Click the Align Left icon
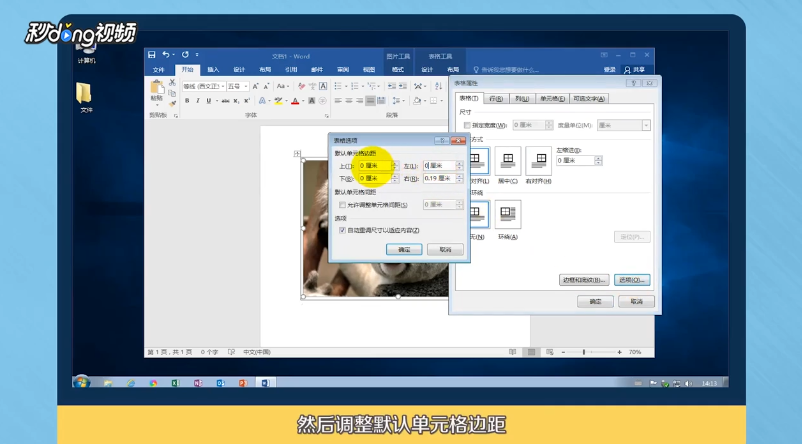Viewport: 802px width, 444px height. click(338, 101)
